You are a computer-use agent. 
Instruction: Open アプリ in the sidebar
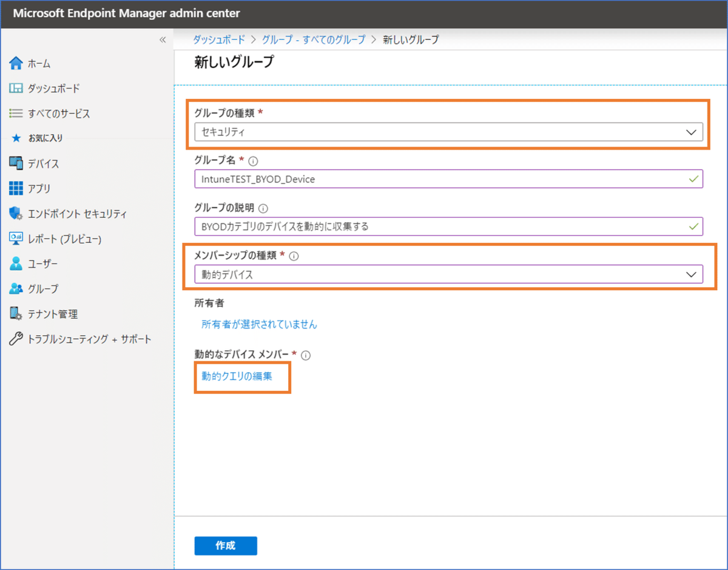(39, 189)
